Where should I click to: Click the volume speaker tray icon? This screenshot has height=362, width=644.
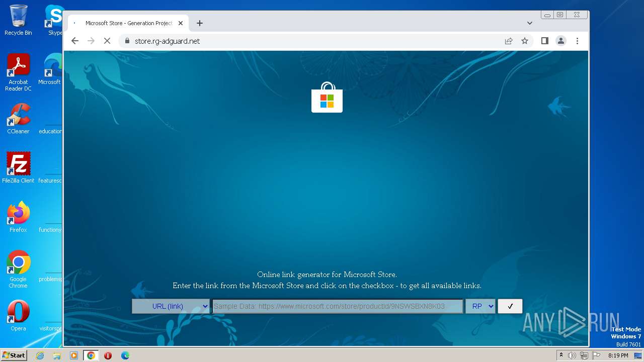point(572,355)
